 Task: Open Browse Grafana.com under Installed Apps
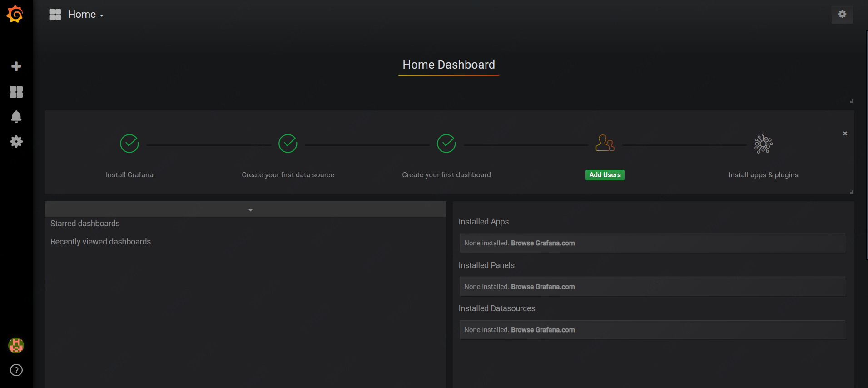(543, 243)
